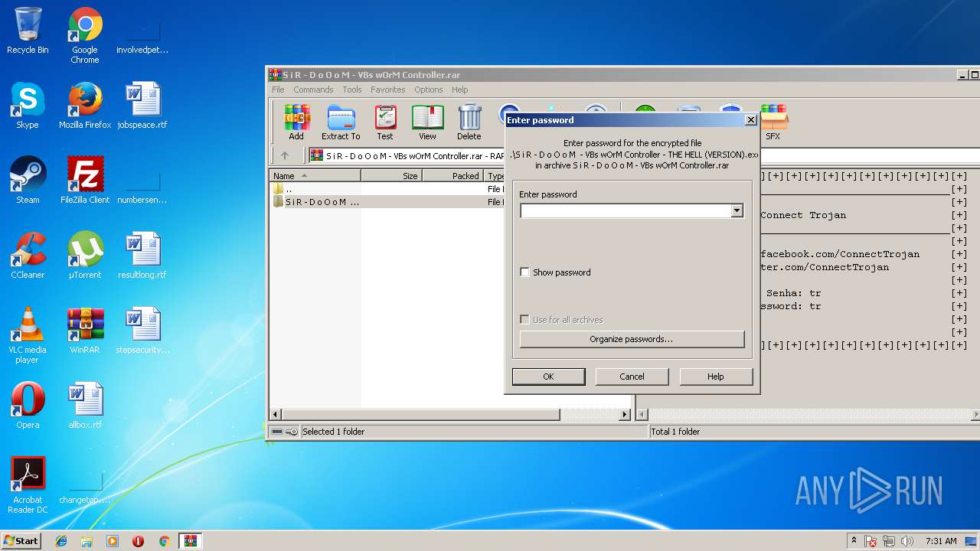Click the Opera taskbar icon
The width and height of the screenshot is (980, 551).
138,541
